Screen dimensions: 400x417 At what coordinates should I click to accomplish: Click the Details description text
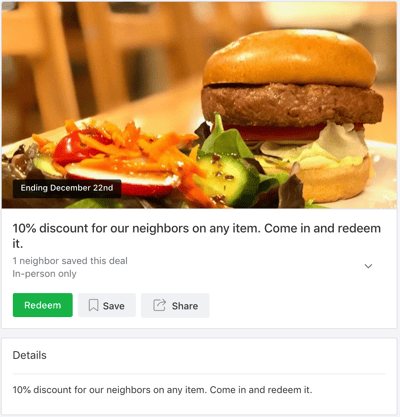tap(162, 390)
